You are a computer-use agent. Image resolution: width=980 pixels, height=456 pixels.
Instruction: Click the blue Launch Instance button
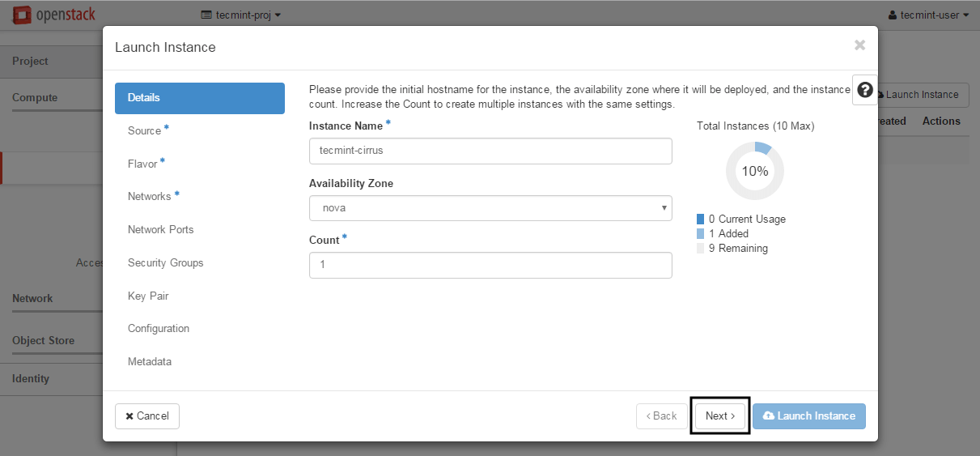(x=809, y=416)
